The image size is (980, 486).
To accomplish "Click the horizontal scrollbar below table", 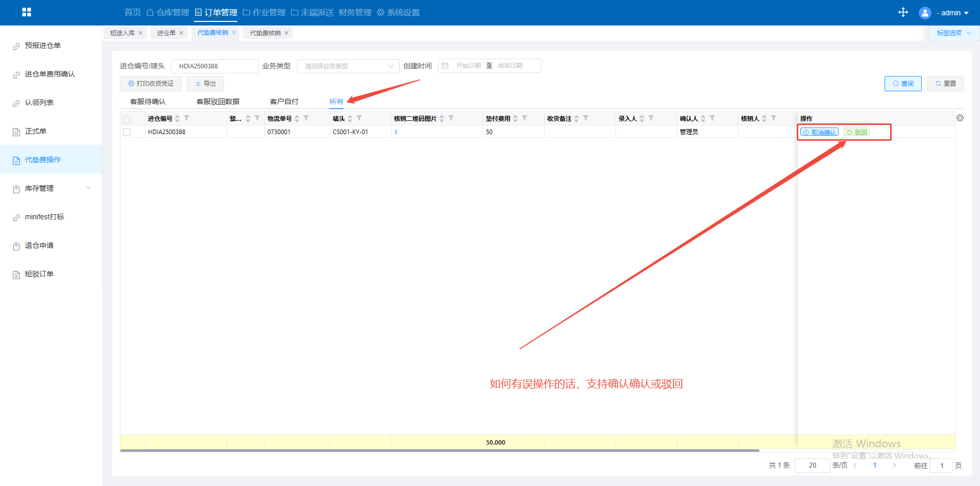I will coord(439,450).
